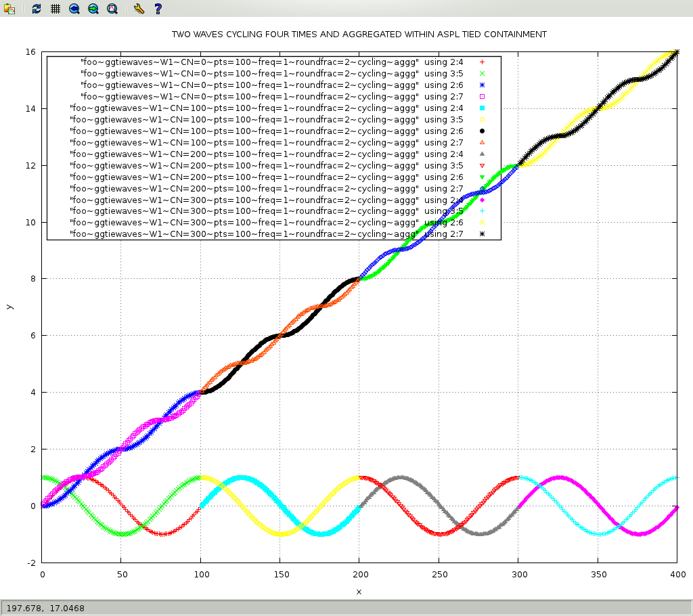Click the gray triangle marker for CN=200 2:4
This screenshot has width=693, height=616.
click(x=482, y=154)
